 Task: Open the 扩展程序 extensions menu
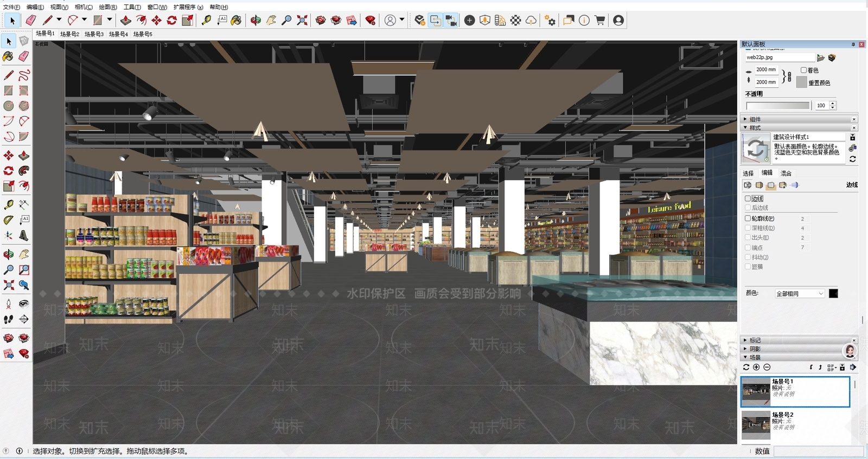[x=188, y=7]
